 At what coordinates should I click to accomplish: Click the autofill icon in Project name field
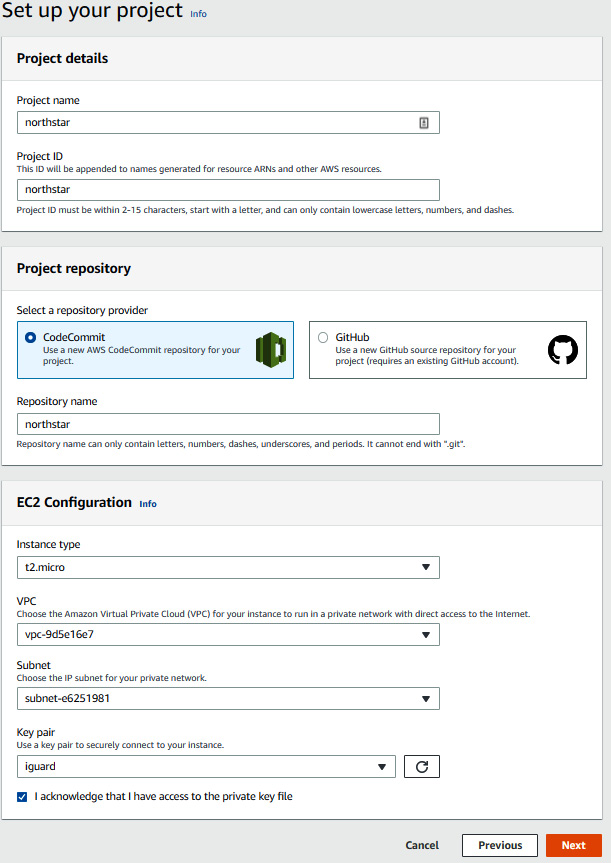(x=424, y=123)
